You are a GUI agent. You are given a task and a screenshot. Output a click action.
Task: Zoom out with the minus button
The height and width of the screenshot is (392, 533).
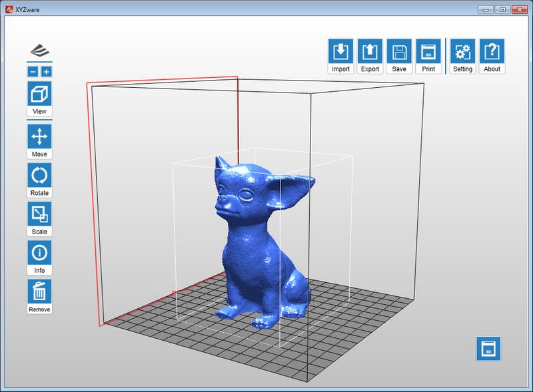tap(33, 72)
